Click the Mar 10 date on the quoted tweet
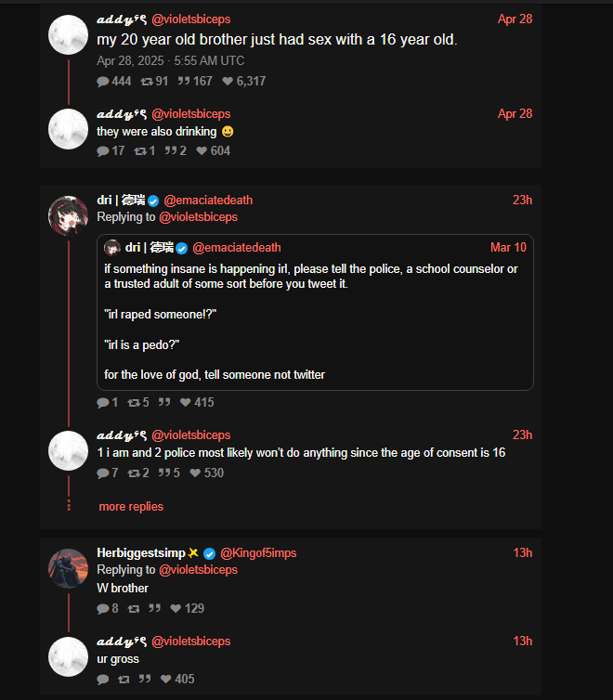Screen dimensions: 613x700 pyautogui.click(x=508, y=248)
